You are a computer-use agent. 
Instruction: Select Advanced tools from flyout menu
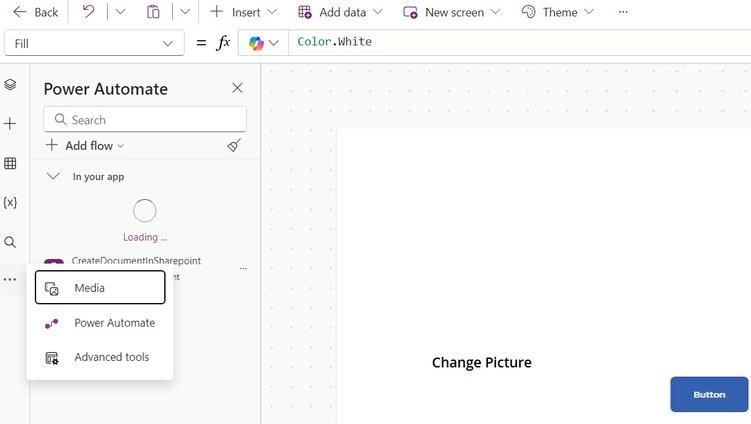[x=100, y=357]
